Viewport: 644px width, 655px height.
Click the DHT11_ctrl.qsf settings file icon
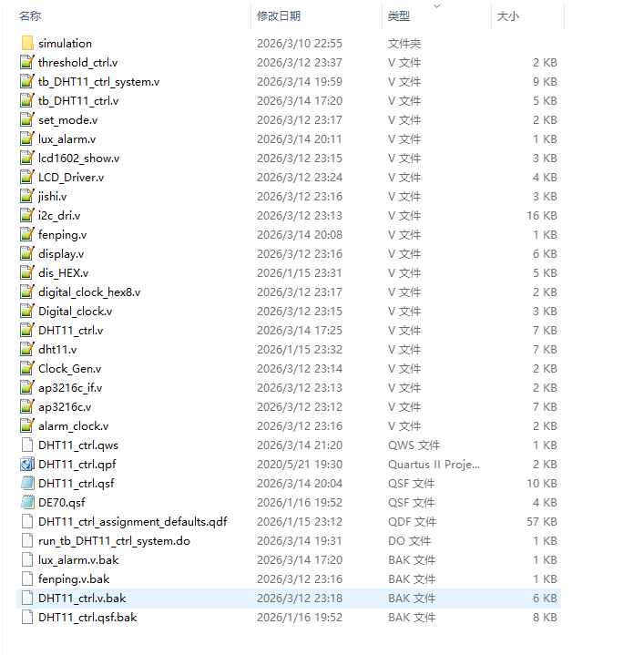click(x=27, y=484)
